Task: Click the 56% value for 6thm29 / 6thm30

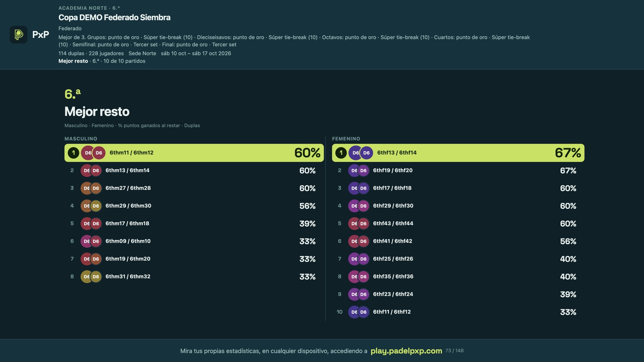Action: pos(308,206)
